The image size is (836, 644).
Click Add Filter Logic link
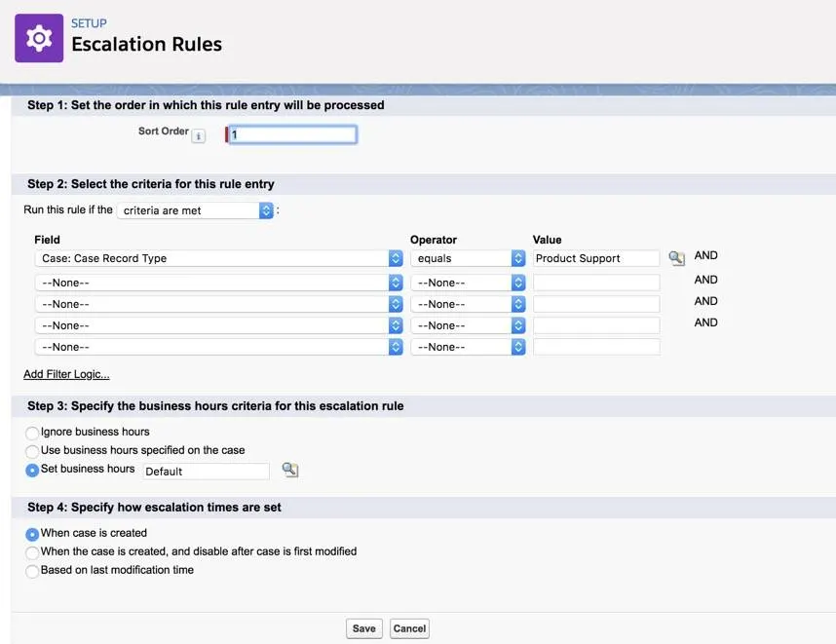[66, 374]
